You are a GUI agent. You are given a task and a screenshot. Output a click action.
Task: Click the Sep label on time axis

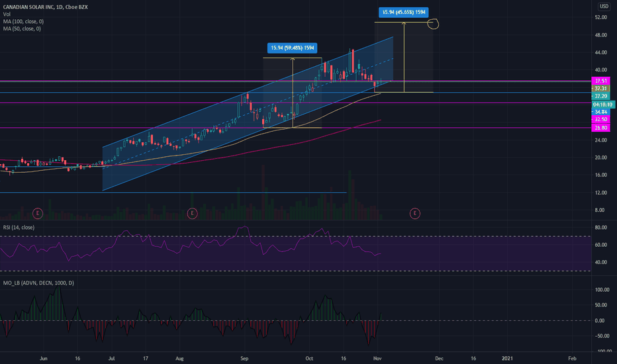244,359
